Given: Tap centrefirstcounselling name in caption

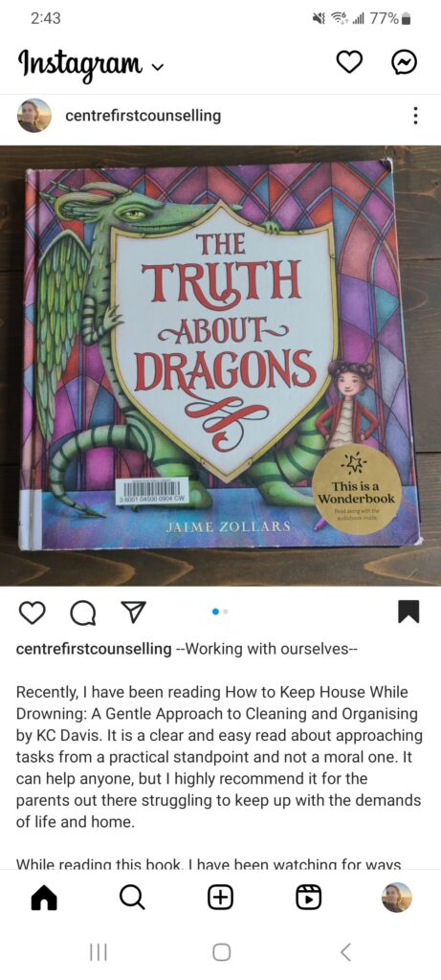Looking at the screenshot, I should pos(94,648).
